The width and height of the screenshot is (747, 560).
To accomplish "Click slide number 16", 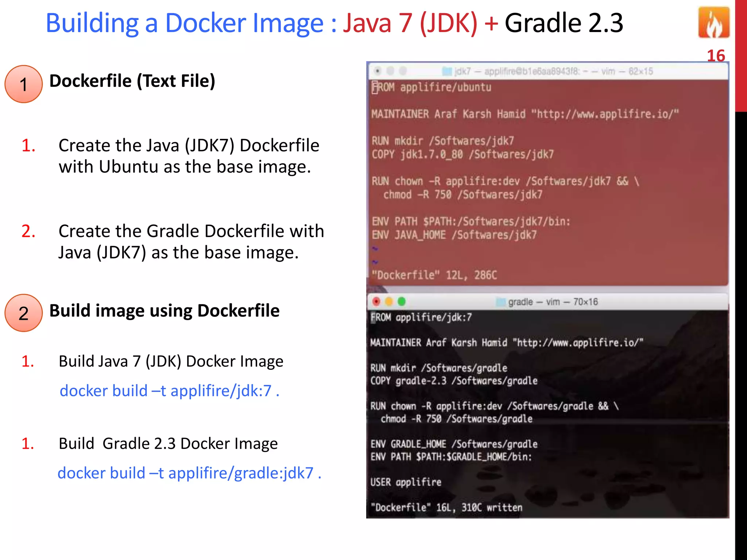I will pyautogui.click(x=716, y=56).
